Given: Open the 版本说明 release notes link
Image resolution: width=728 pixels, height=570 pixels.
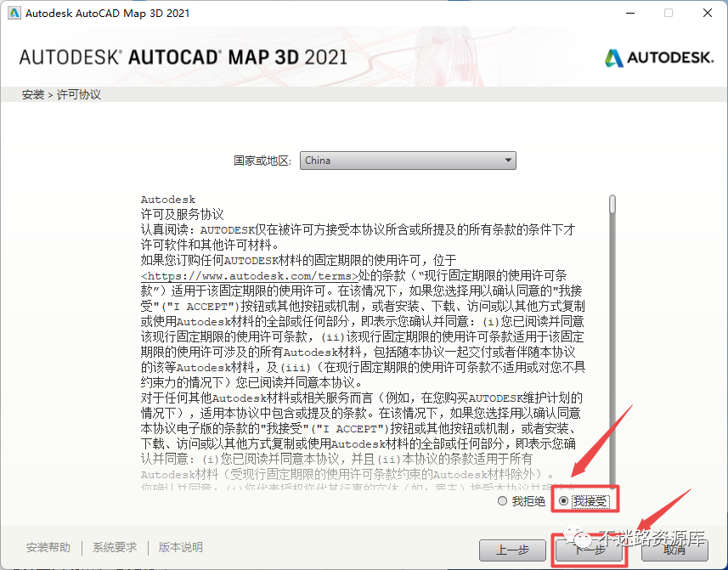Looking at the screenshot, I should click(181, 547).
